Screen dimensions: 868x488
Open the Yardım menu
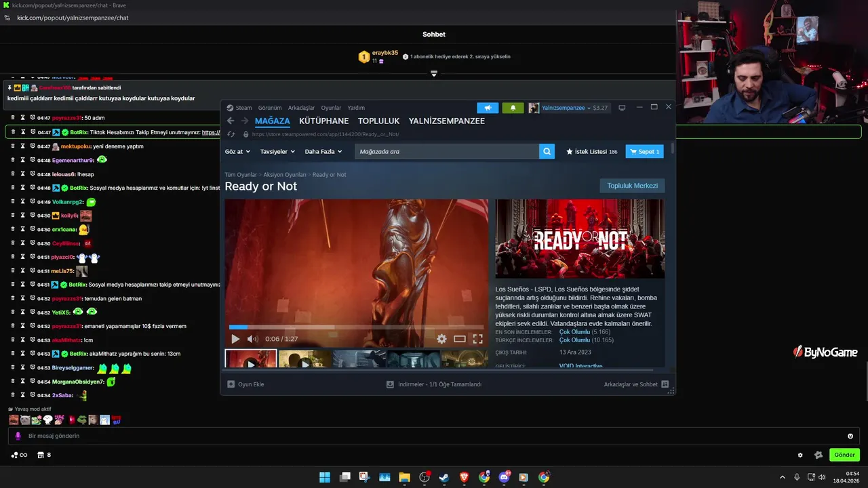coord(356,108)
